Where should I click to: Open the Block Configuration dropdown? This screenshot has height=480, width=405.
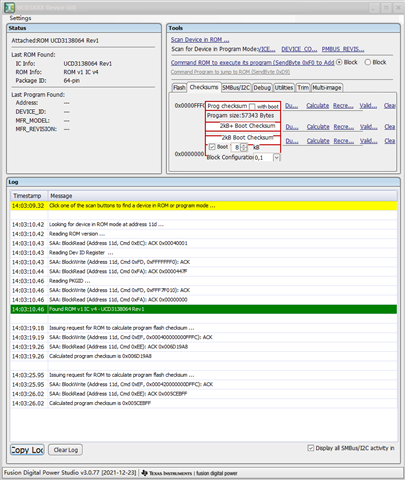pos(276,158)
